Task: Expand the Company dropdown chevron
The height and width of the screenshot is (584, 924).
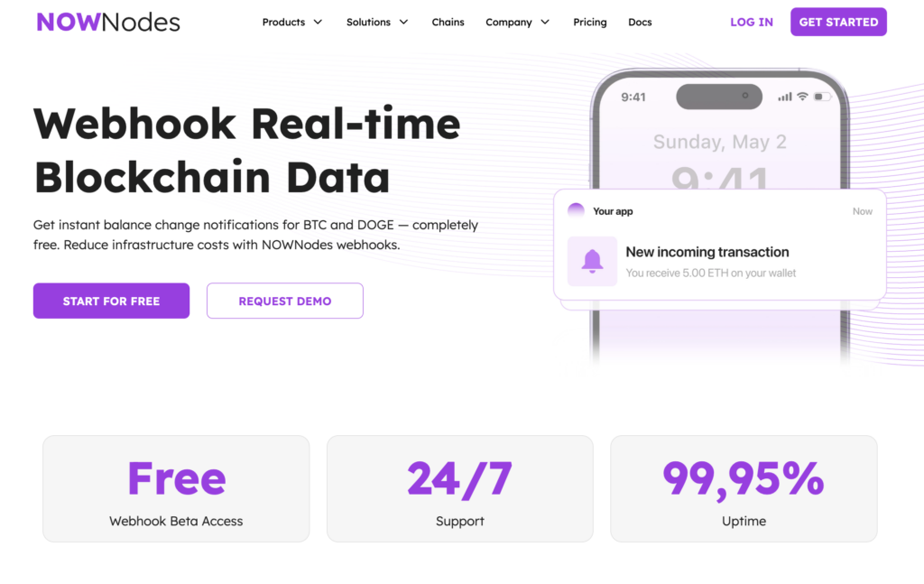Action: tap(545, 23)
